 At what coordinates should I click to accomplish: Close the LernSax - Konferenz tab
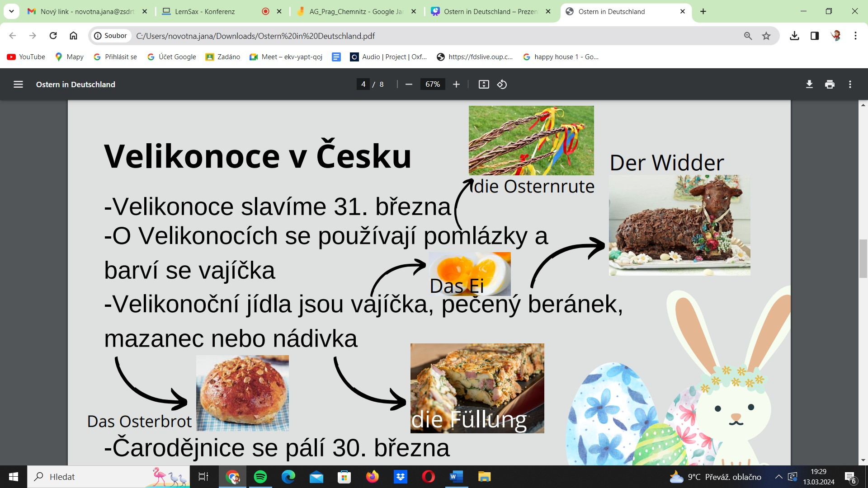coord(279,12)
